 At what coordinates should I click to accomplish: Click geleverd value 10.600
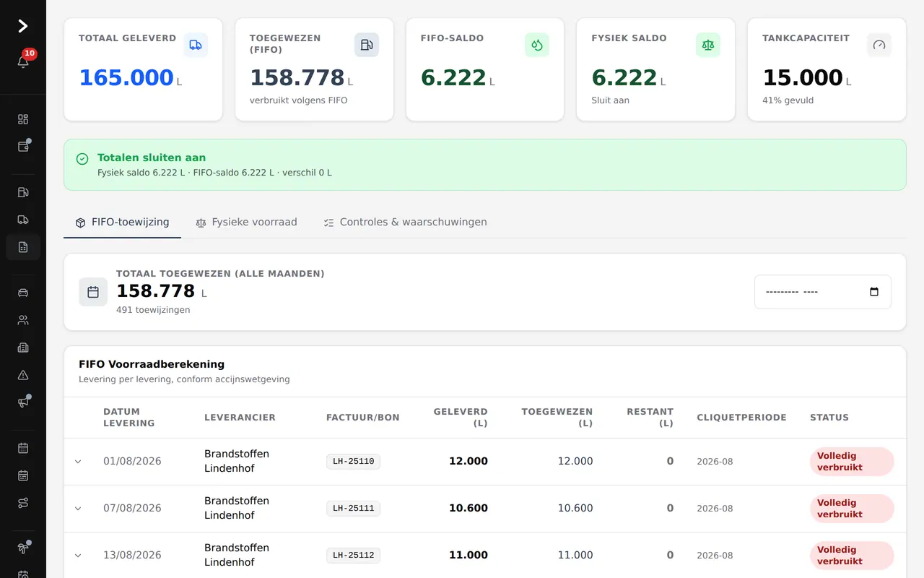(468, 509)
